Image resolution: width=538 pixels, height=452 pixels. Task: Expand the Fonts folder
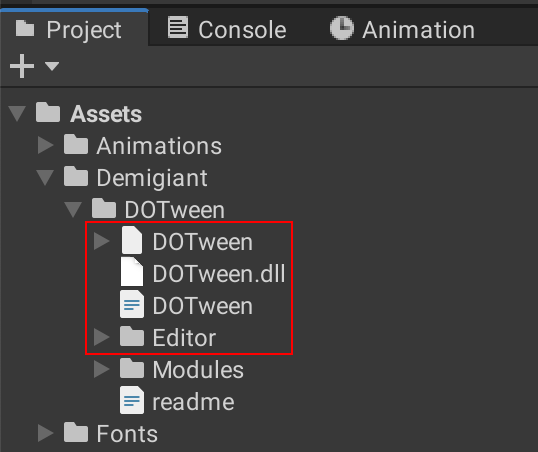click(x=45, y=433)
